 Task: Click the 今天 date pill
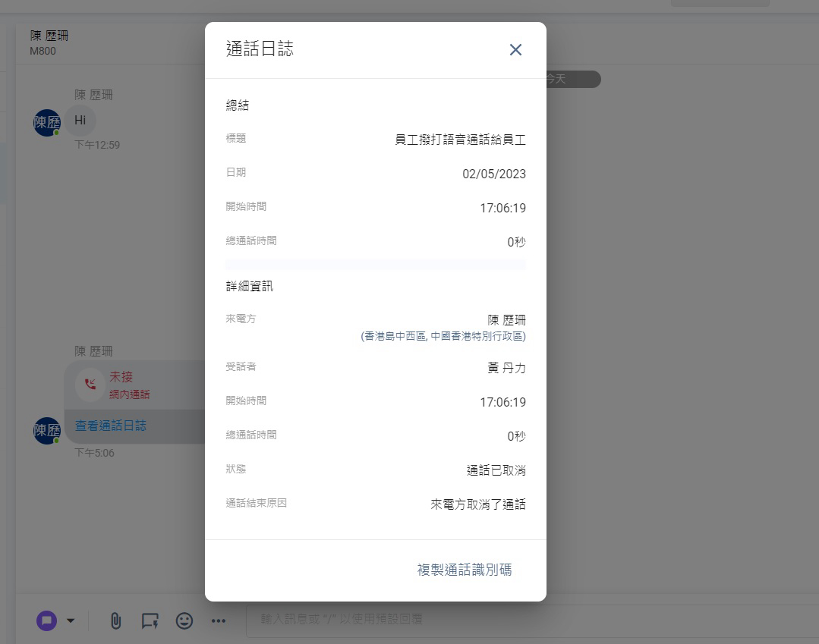pyautogui.click(x=572, y=80)
